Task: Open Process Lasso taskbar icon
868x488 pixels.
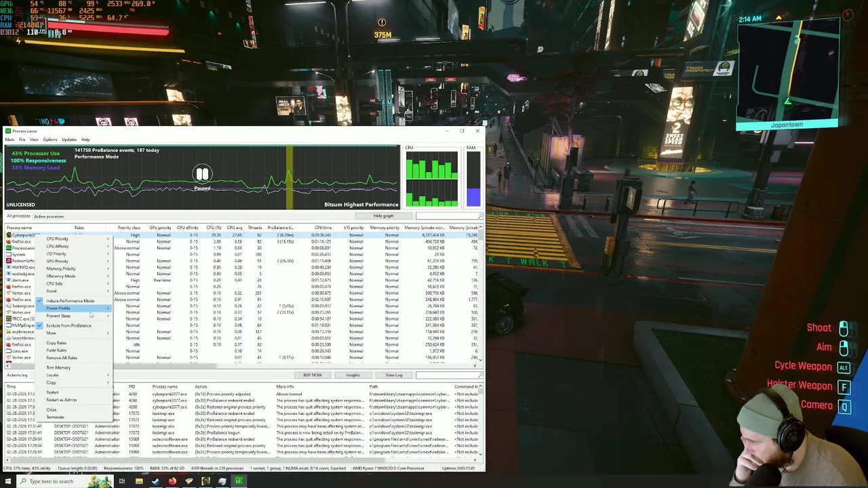Action: 239,481
